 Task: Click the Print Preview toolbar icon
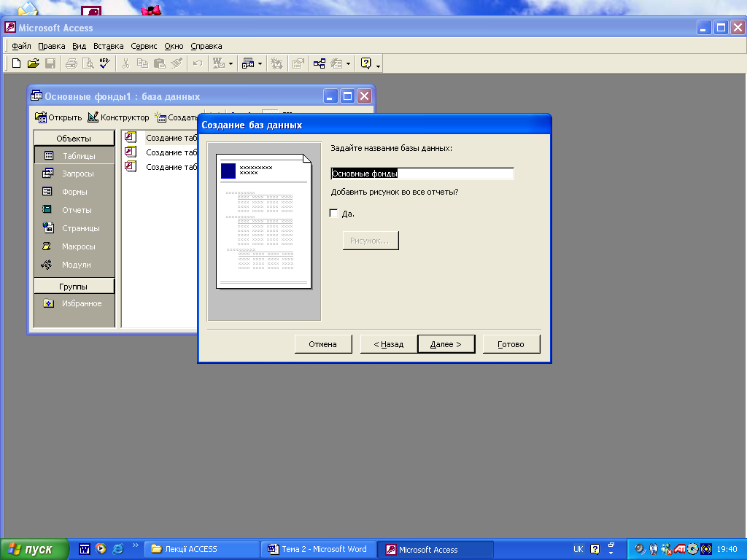[88, 63]
